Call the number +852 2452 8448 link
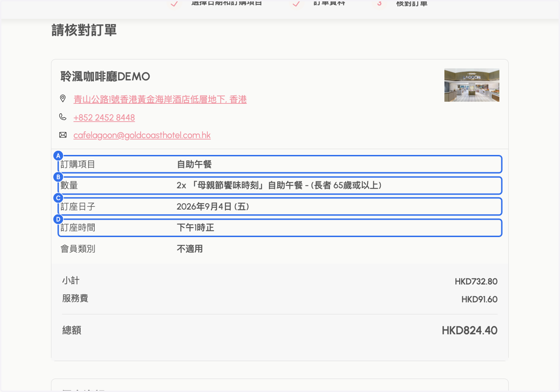 click(104, 118)
